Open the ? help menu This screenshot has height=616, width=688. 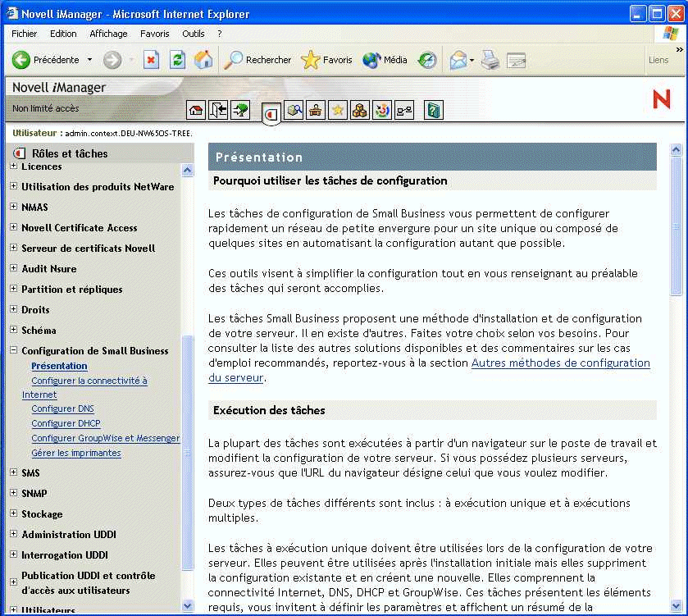220,34
